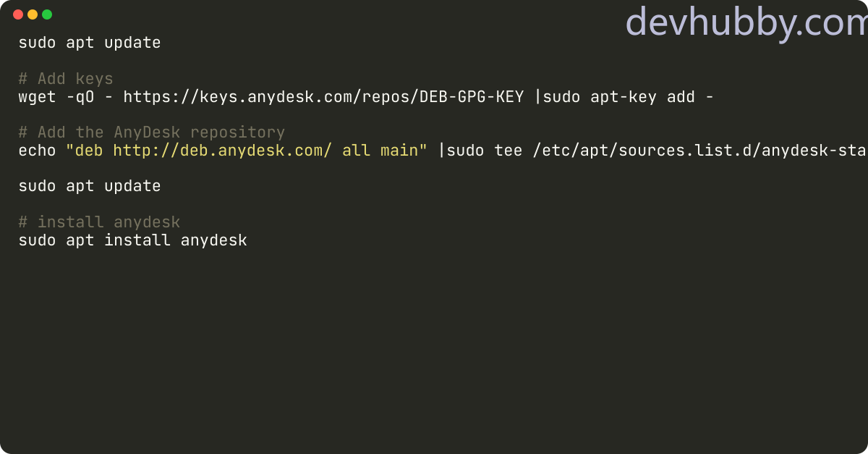Click the red close dot
The image size is (868, 454).
pyautogui.click(x=18, y=14)
